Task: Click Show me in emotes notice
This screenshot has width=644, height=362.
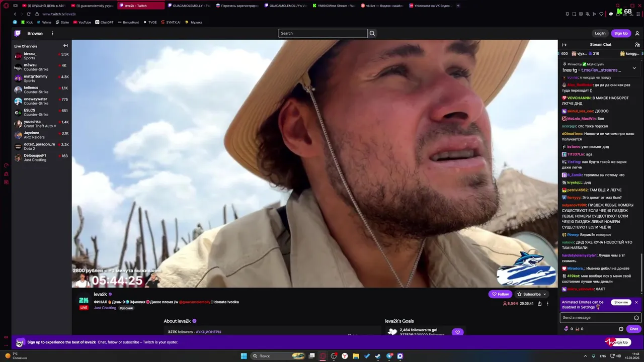Action: coord(621,302)
